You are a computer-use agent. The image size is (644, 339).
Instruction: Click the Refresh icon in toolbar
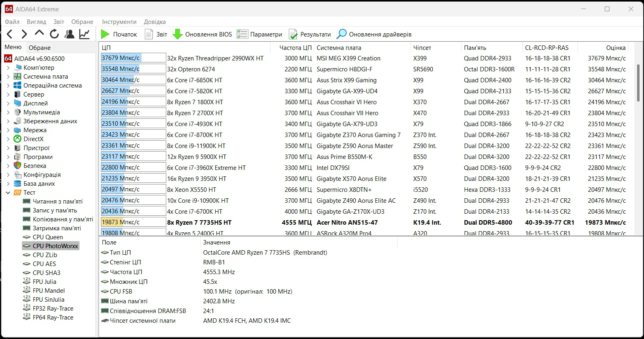[54, 34]
